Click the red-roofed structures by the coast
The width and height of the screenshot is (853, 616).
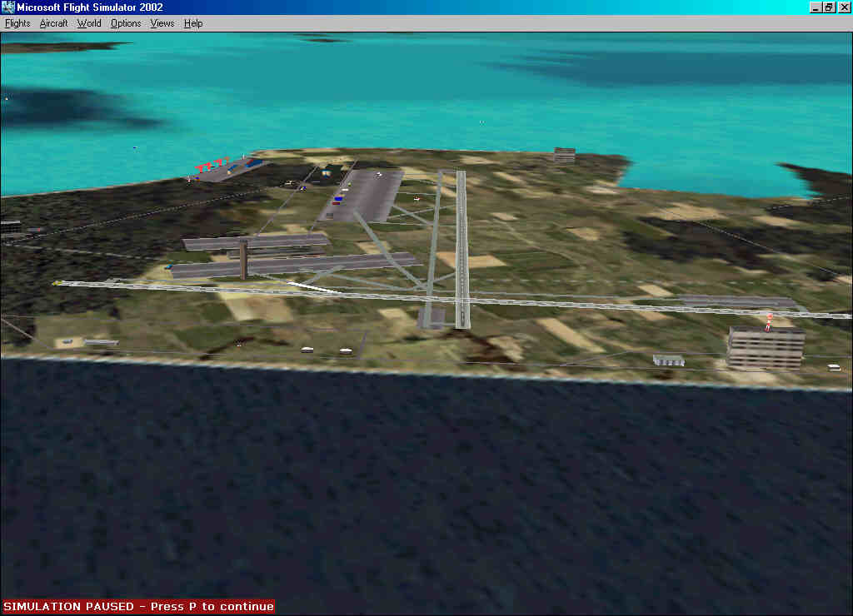coord(212,164)
